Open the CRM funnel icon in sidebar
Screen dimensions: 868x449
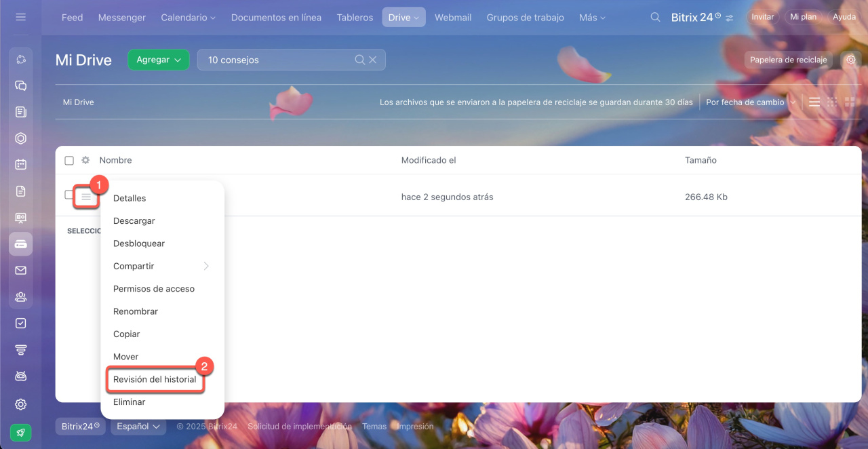click(x=20, y=350)
